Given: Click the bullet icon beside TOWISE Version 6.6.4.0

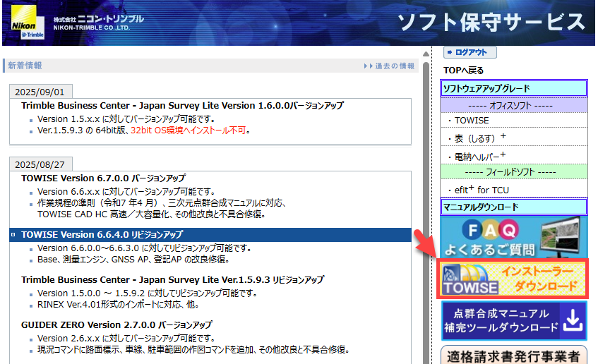Looking at the screenshot, I should point(13,234).
